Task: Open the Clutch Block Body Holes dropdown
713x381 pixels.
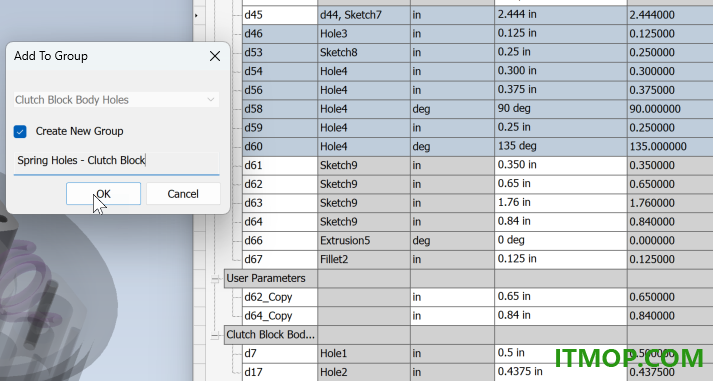Action: 116,100
